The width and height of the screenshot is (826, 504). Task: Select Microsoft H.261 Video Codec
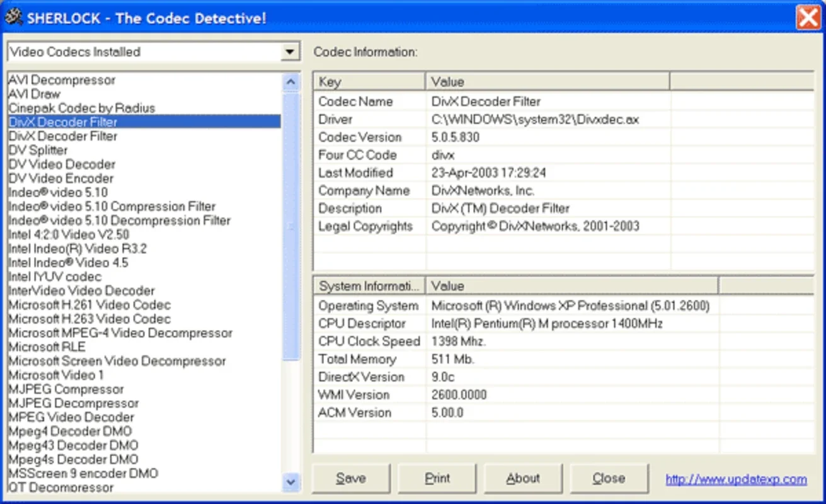coord(144,304)
